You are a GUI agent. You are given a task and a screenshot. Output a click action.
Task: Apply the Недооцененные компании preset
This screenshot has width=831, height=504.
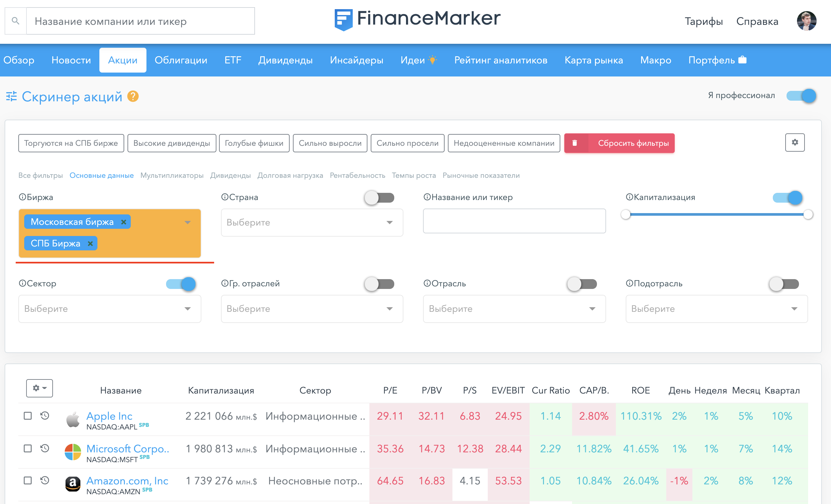click(x=504, y=143)
